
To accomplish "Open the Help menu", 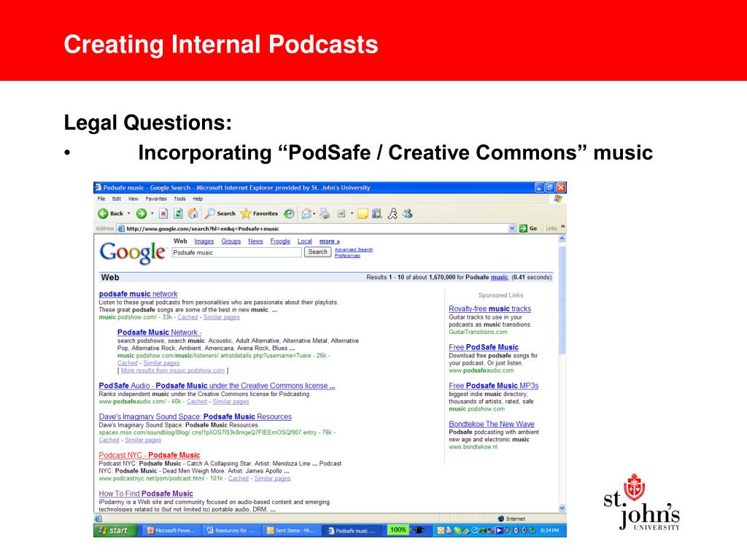I will click(198, 199).
